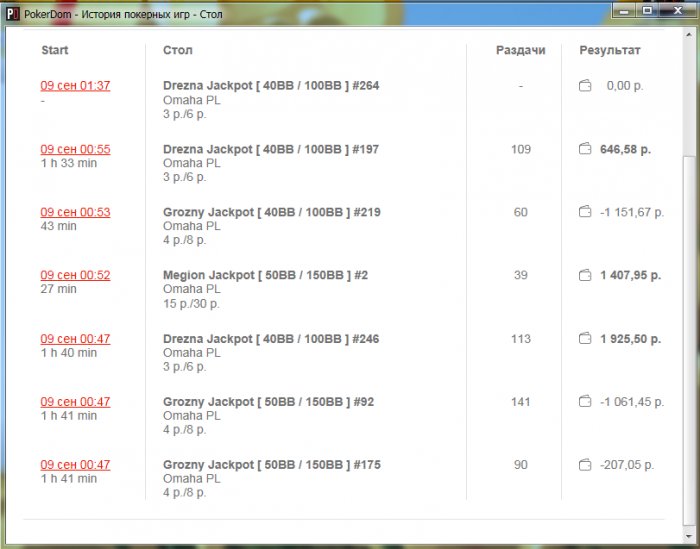This screenshot has width=700, height=549.
Task: Click result value 1 925,50 р.
Action: click(x=630, y=339)
